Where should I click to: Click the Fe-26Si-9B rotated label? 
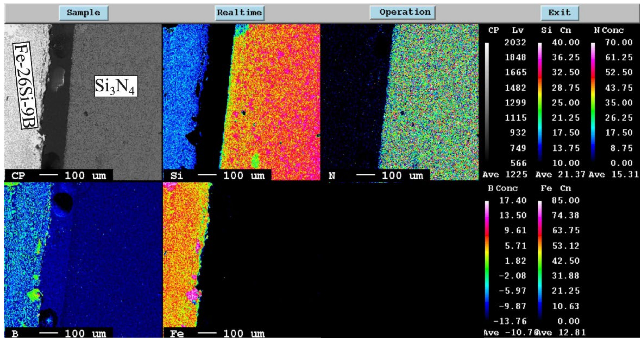[25, 85]
